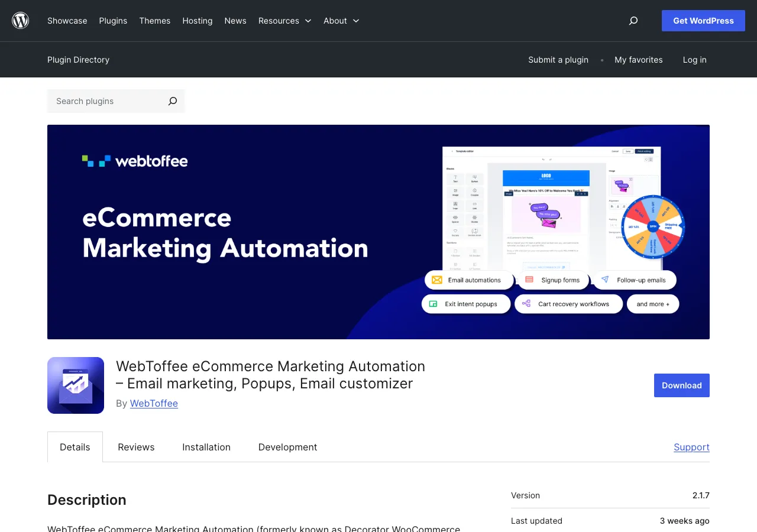Click the plugin's envelope chart icon
This screenshot has height=532, width=757.
point(76,385)
